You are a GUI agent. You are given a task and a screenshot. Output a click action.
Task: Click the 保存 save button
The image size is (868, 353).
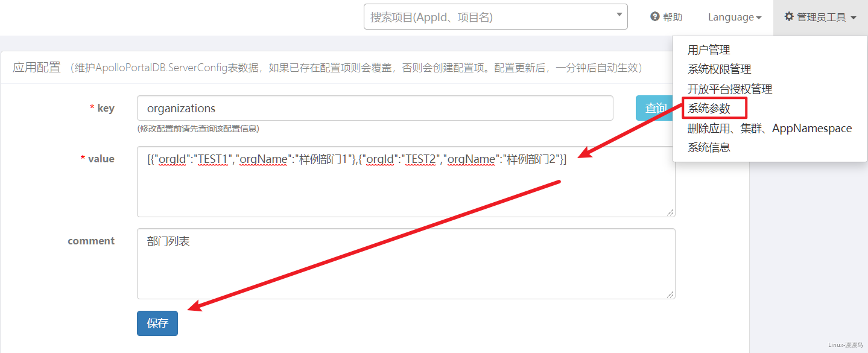157,323
